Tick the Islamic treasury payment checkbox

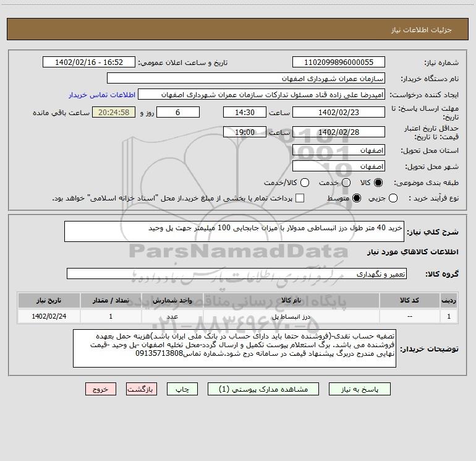pyautogui.click(x=300, y=198)
